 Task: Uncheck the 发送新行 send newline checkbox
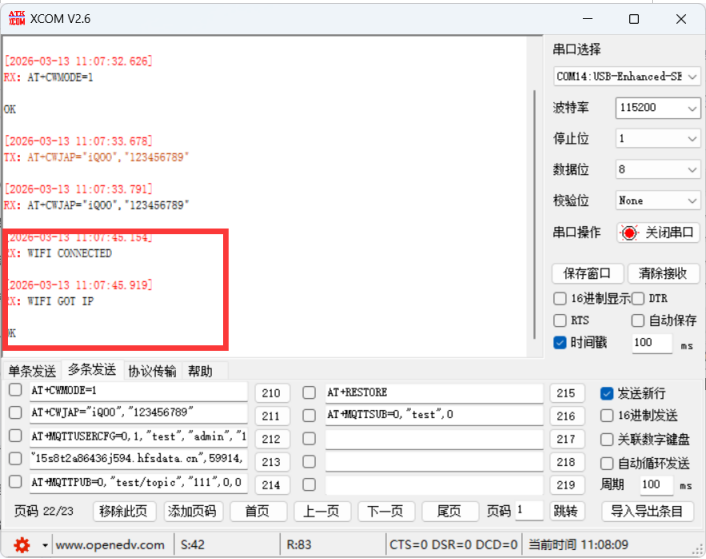click(607, 393)
